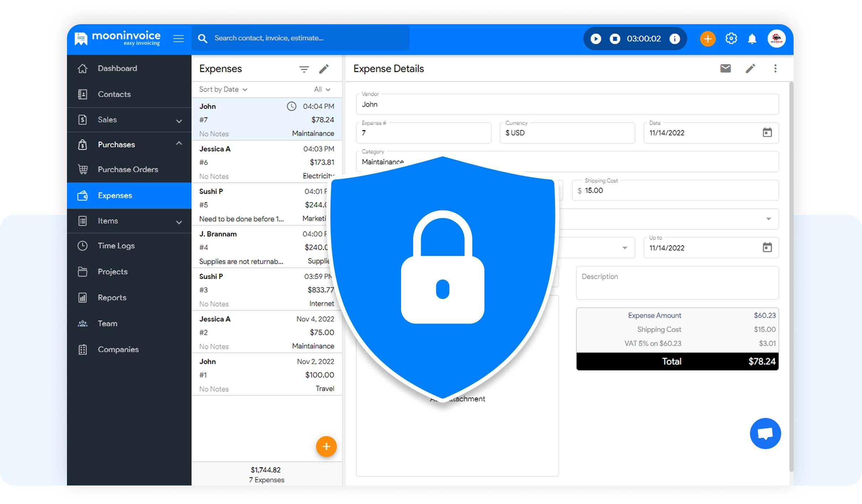
Task: Open the chat support bubble
Action: coord(765,433)
